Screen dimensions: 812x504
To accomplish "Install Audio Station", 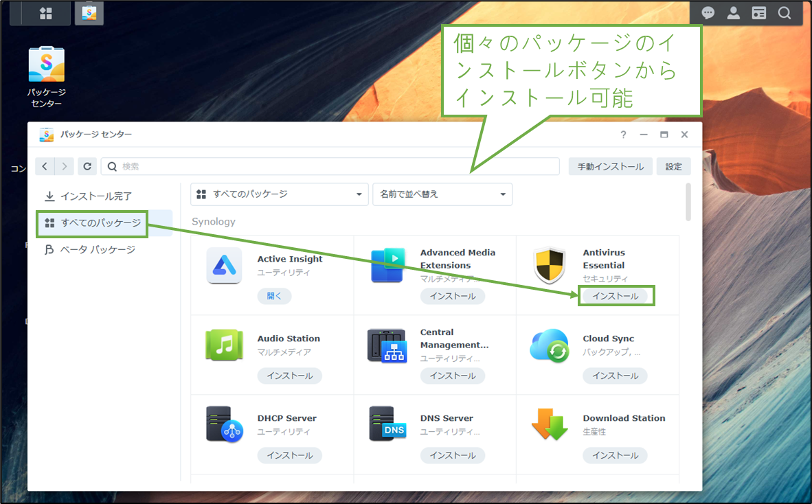I will point(290,376).
